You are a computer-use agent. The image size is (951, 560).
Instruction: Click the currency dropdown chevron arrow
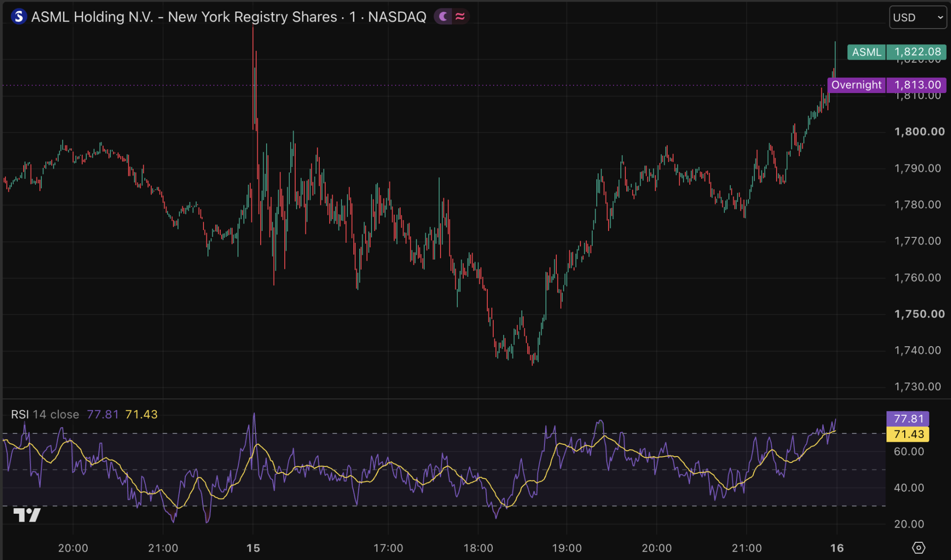(940, 17)
